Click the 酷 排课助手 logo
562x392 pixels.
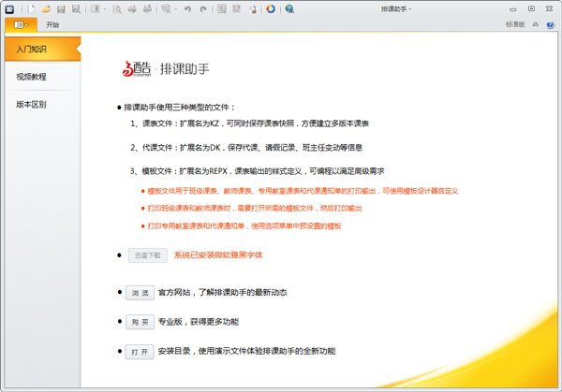[166, 68]
